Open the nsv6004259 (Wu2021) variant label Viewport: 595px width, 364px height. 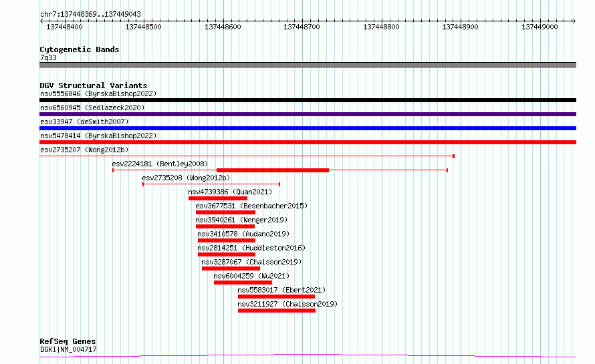tap(251, 276)
